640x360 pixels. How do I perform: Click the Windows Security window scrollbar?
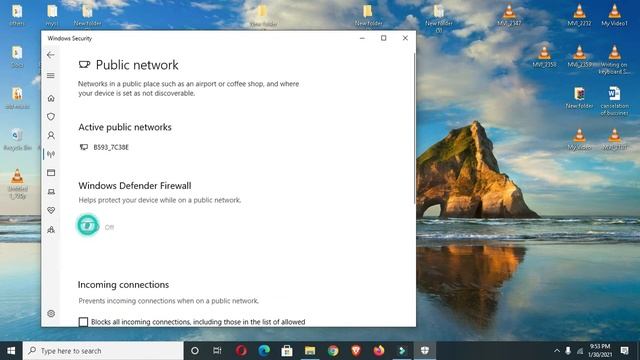415,129
